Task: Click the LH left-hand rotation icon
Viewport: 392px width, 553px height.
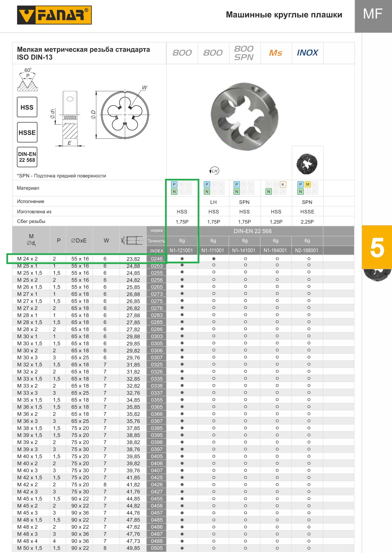Action: tap(214, 171)
